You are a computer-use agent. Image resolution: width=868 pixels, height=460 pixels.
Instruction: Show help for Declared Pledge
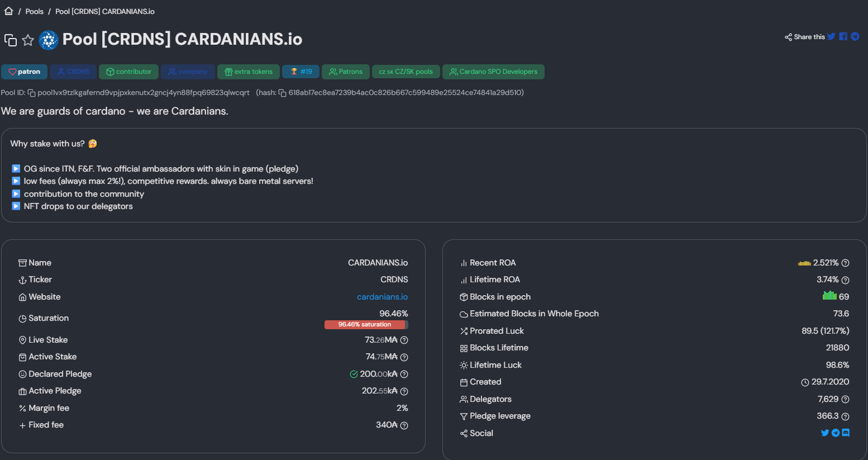404,374
